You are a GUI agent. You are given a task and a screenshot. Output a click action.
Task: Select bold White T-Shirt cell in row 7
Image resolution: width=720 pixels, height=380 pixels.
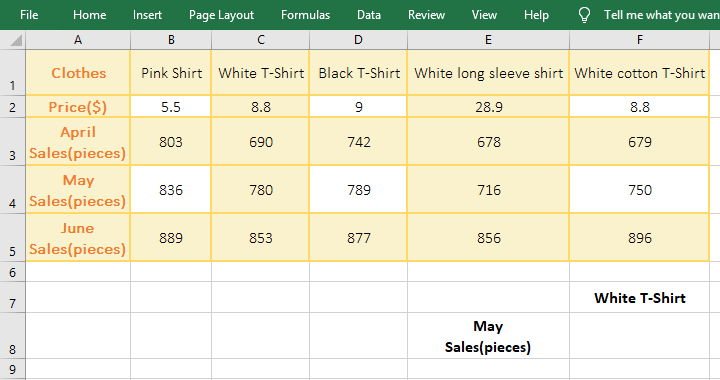[x=639, y=297]
